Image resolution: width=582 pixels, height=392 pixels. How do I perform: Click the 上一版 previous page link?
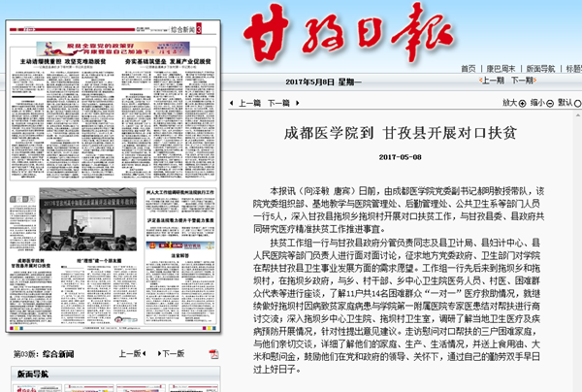point(130,353)
